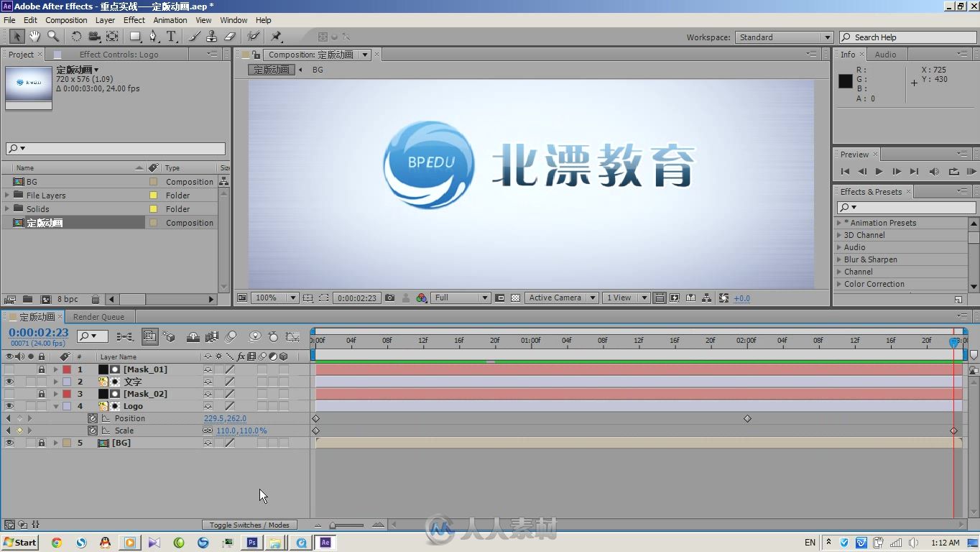Hide the BG layer eye icon

(9, 443)
